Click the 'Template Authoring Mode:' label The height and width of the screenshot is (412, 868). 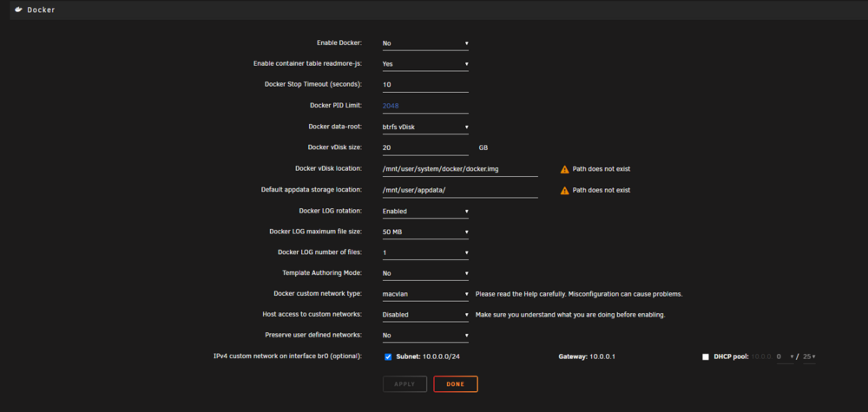click(322, 273)
